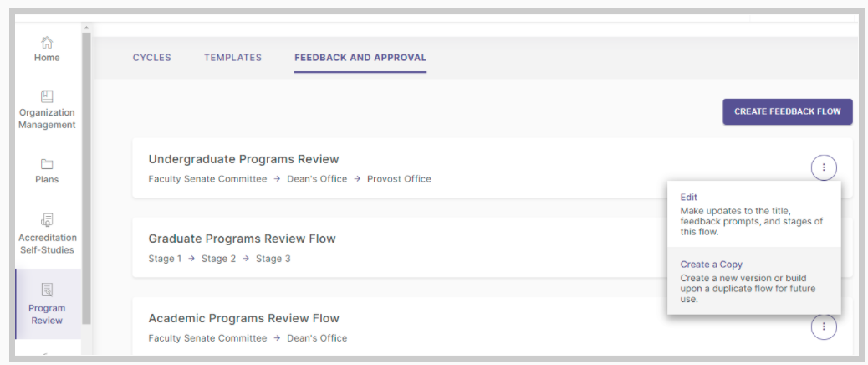
Task: Select the Feedback and Approval tab
Action: [360, 58]
